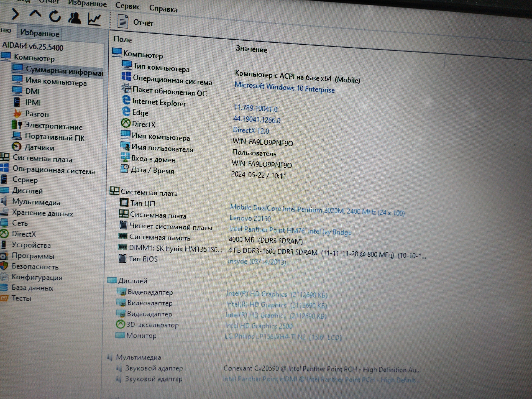Click the Intel Panther Point HDMI link
532x399 pixels.
pos(321,379)
